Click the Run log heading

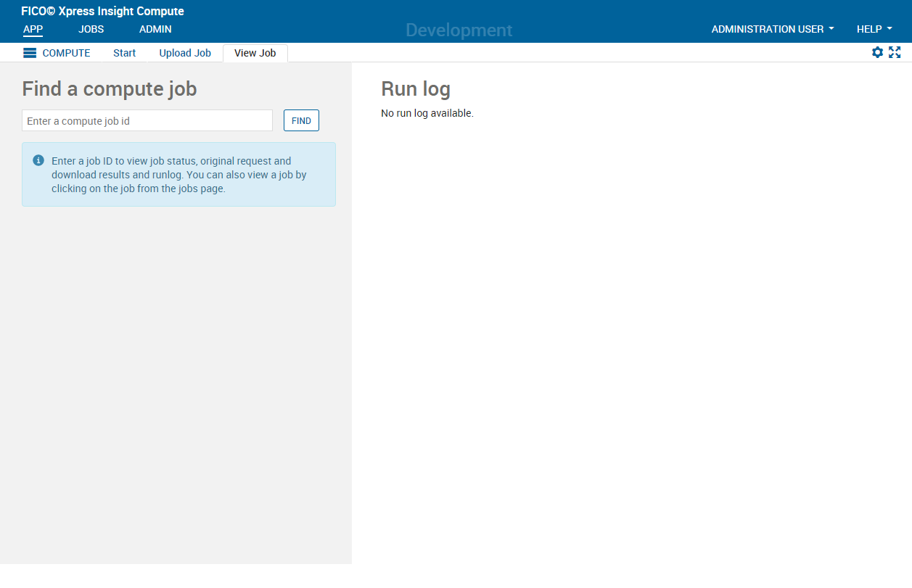416,88
